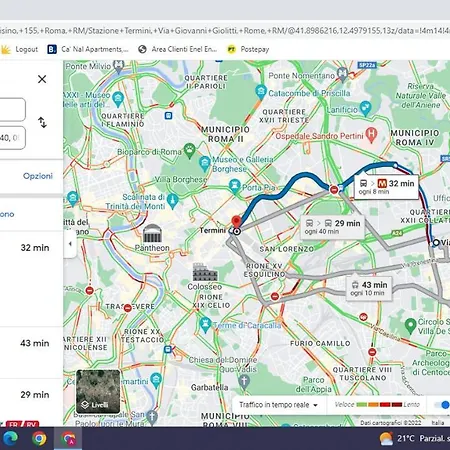
Task: Click Bioparco di Roma paw marker
Action: pos(190,151)
